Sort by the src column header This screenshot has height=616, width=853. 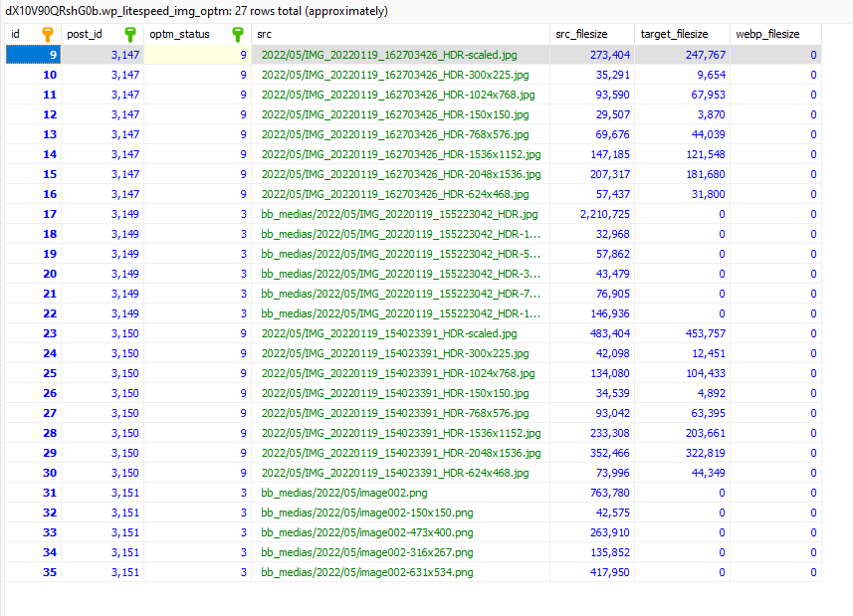(400, 34)
